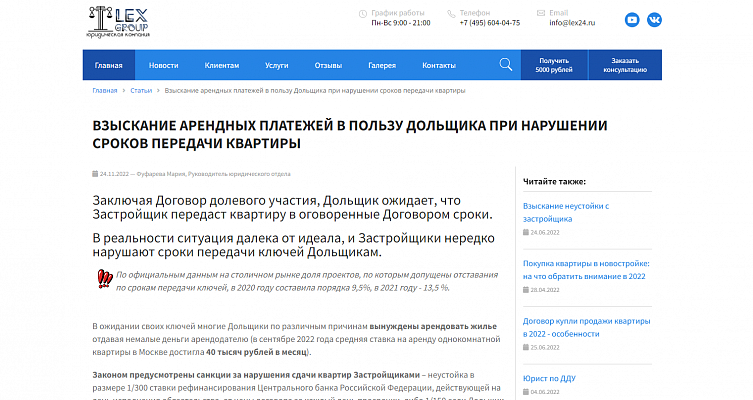Click italic note По официальным данным
This screenshot has width=753, height=400.
point(307,281)
